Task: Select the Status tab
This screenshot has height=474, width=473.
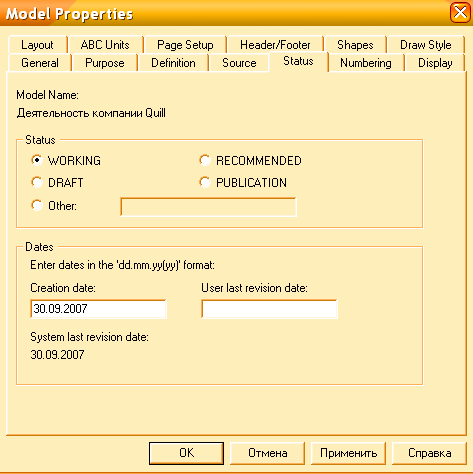Action: point(298,61)
